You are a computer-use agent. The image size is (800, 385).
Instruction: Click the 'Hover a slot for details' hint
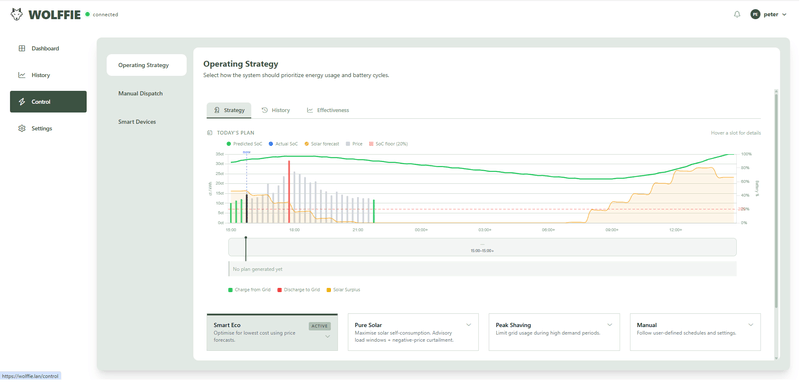(x=736, y=133)
